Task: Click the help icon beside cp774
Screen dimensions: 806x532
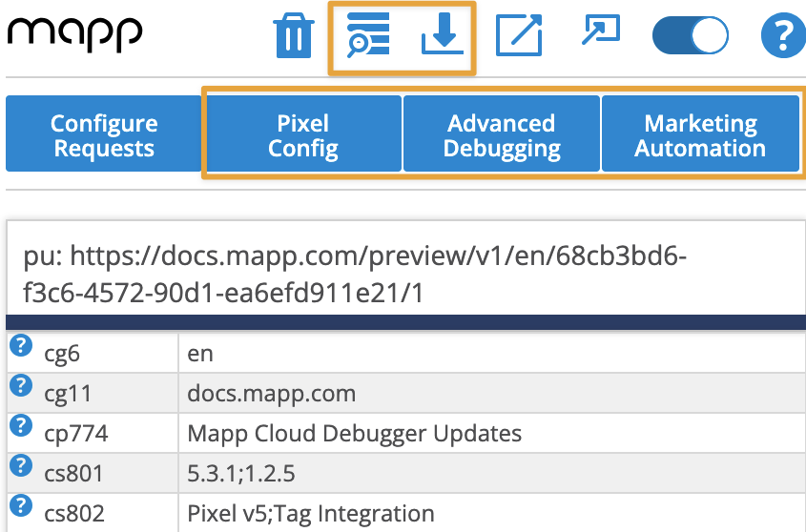Action: 21,425
